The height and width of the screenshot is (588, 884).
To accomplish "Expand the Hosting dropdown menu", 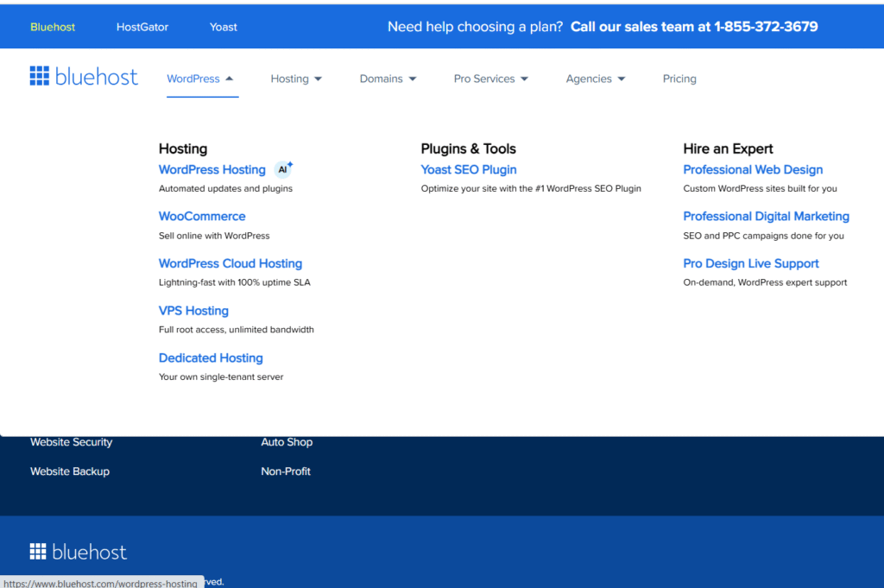I will pos(296,79).
